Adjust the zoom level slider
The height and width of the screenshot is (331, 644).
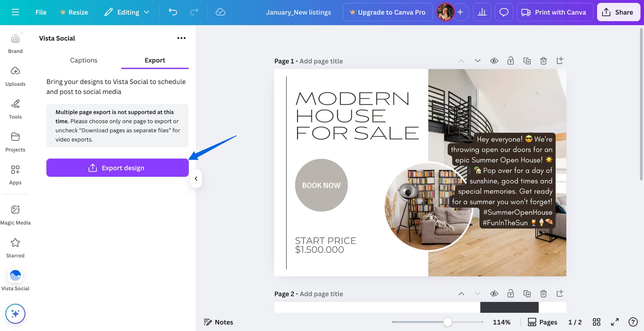(448, 322)
